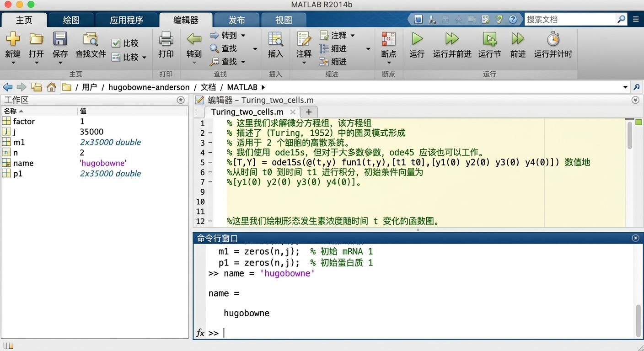Click the 搜索文档 search field

pos(570,19)
